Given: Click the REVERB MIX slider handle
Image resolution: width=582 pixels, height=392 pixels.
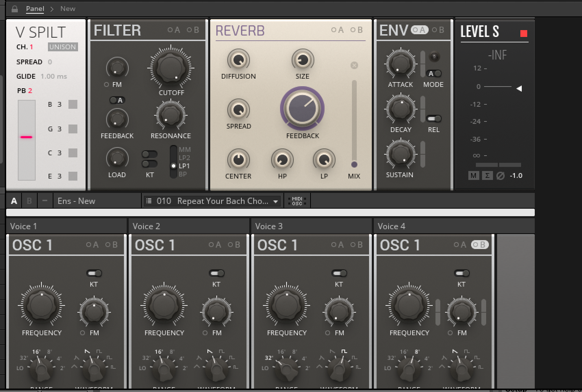Looking at the screenshot, I should point(354,164).
